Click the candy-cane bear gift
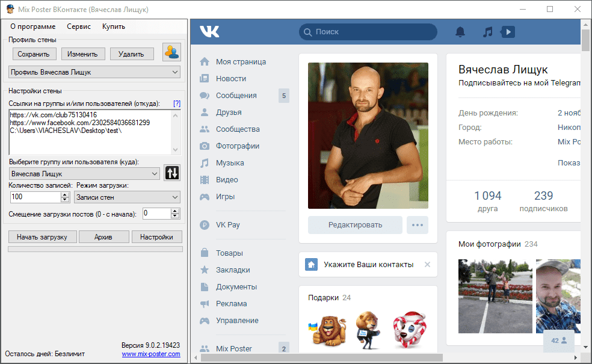The width and height of the screenshot is (592, 364). pyautogui.click(x=409, y=330)
